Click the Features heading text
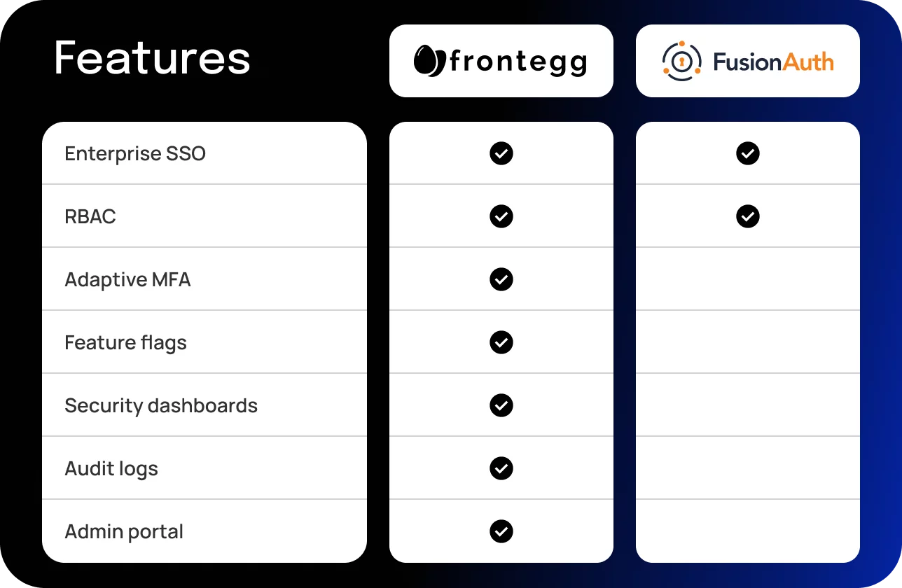The height and width of the screenshot is (588, 902). point(153,57)
